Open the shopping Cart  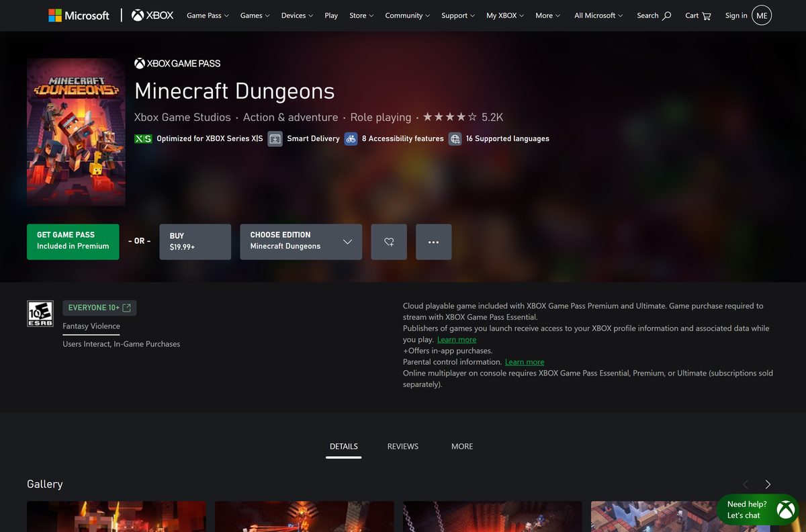tap(699, 15)
